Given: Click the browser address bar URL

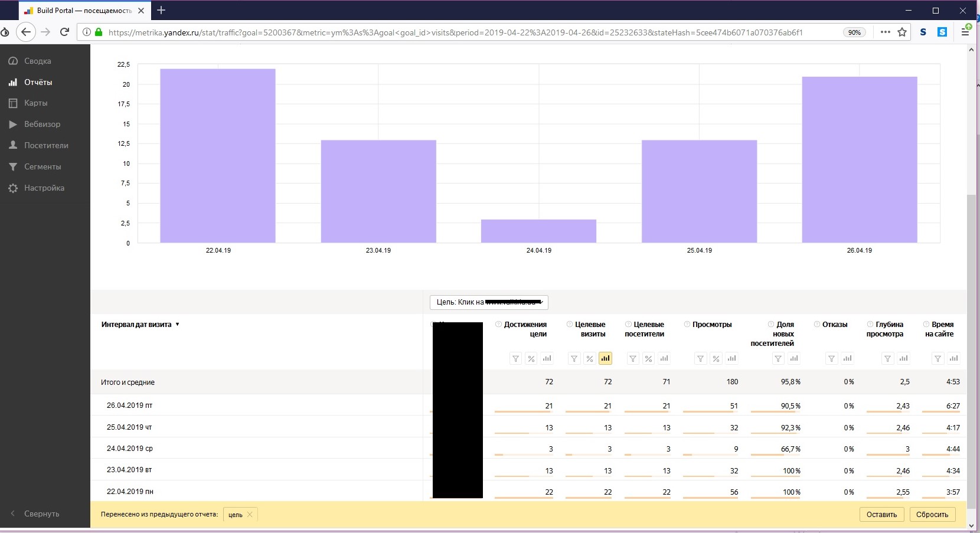Looking at the screenshot, I should tap(455, 32).
